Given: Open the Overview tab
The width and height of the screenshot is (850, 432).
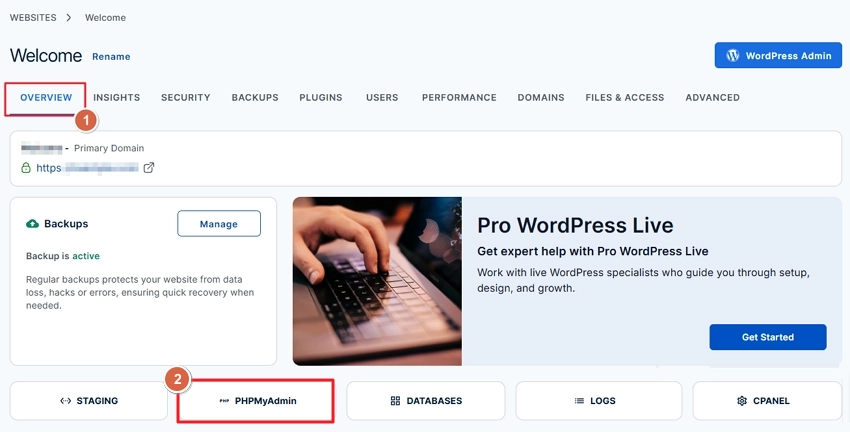Looking at the screenshot, I should [46, 98].
